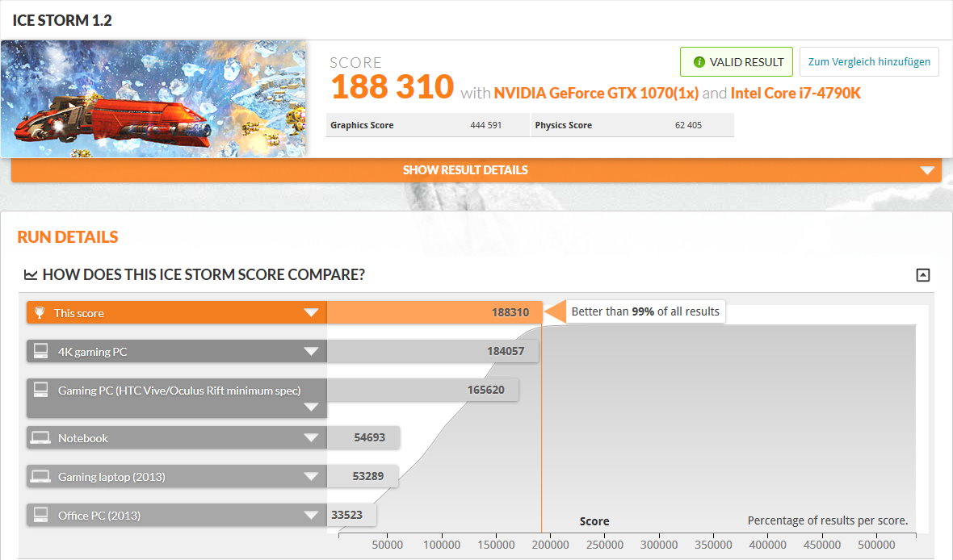The width and height of the screenshot is (953, 560).
Task: Click the 54693 Notebook score value
Action: (370, 437)
